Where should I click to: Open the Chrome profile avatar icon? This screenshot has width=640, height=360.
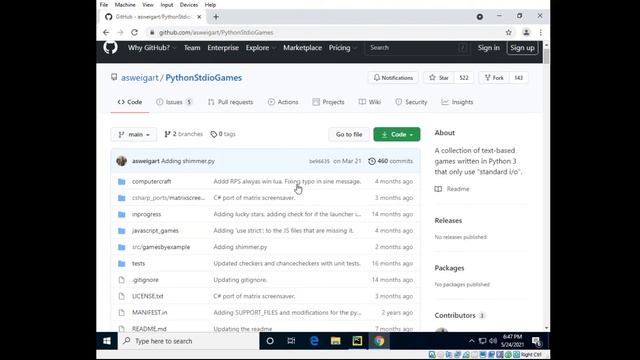pos(526,32)
